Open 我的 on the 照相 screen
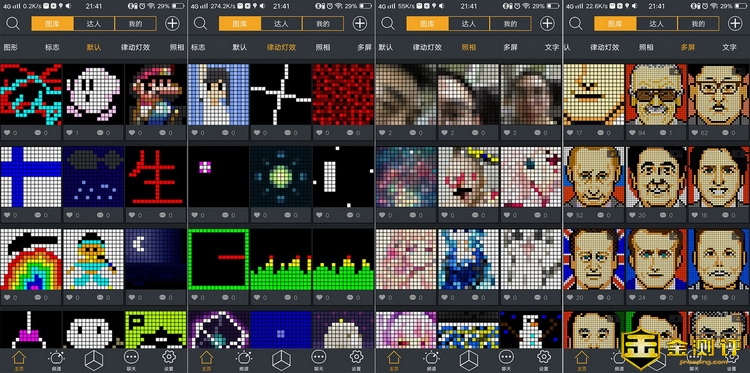This screenshot has width=750, height=373. click(510, 23)
